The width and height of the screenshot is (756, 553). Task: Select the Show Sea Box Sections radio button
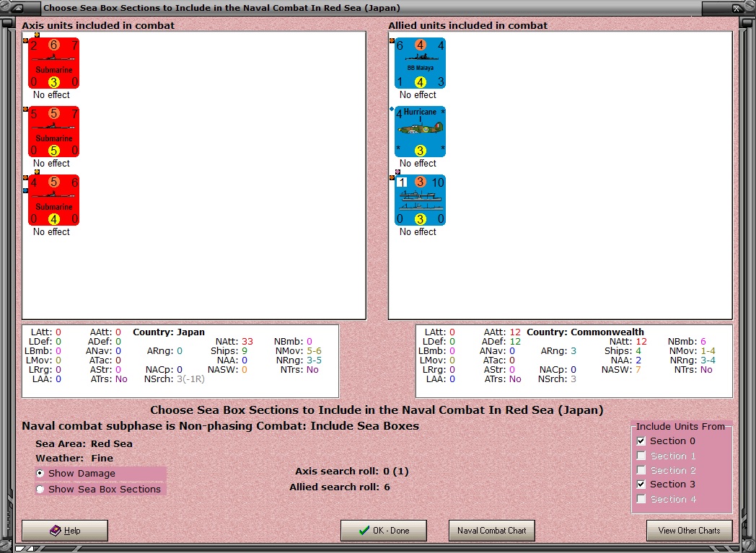pyautogui.click(x=40, y=490)
